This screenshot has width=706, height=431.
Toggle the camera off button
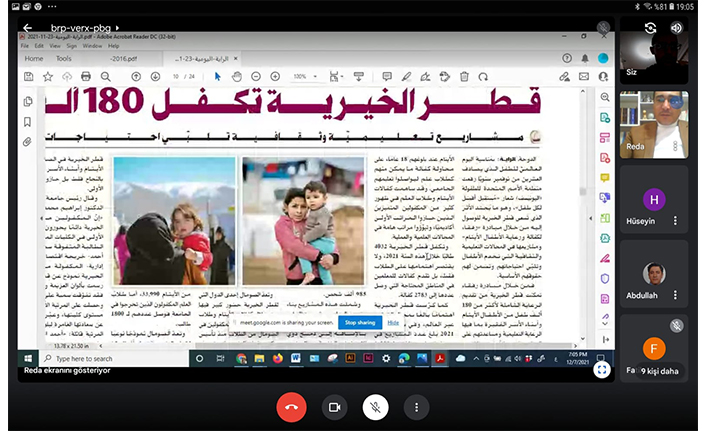(x=334, y=407)
